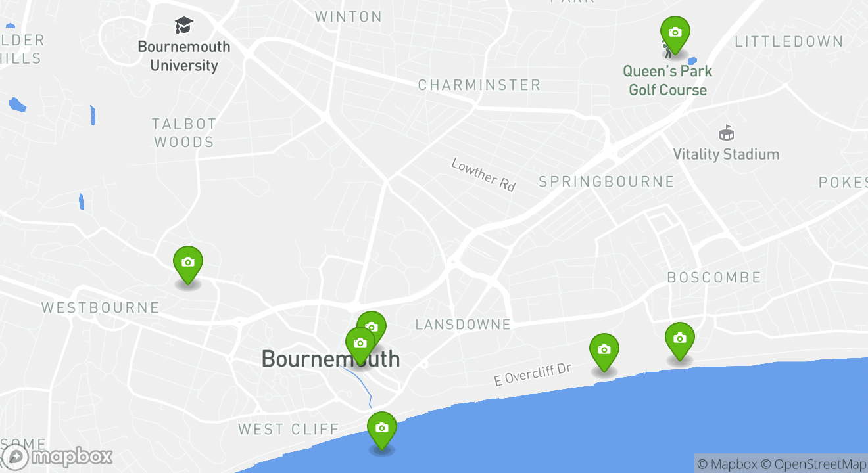Click the camera marker south of Boscombe
Screen dimensions: 868x473
pos(680,340)
